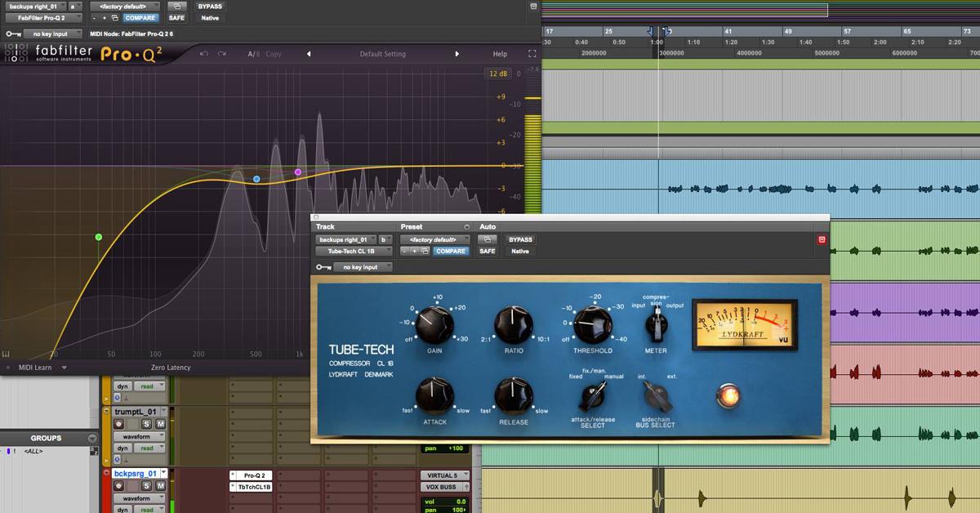980x513 pixels.
Task: Redo change in Pro-Q 2
Action: pyautogui.click(x=222, y=54)
